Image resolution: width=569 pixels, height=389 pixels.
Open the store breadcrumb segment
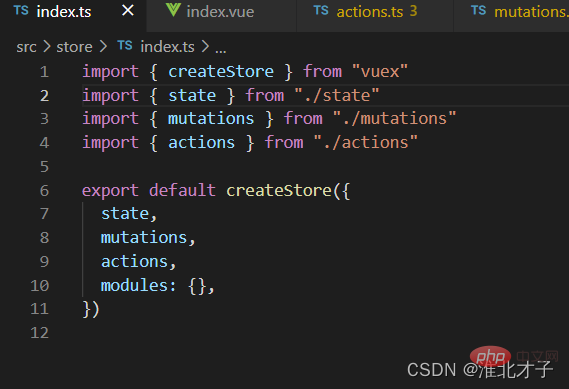74,47
